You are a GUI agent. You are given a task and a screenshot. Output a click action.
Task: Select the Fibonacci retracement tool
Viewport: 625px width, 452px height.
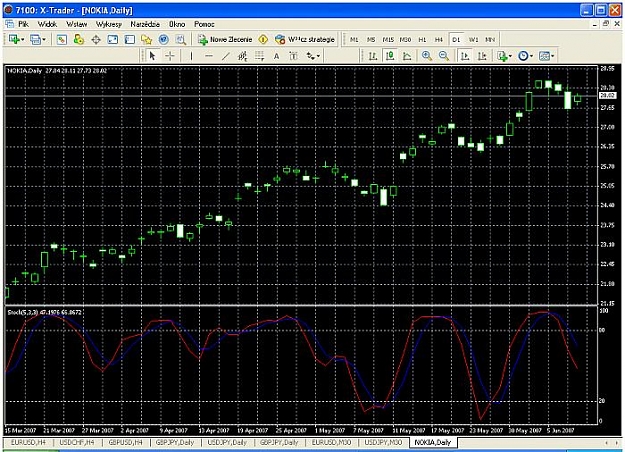(259, 56)
